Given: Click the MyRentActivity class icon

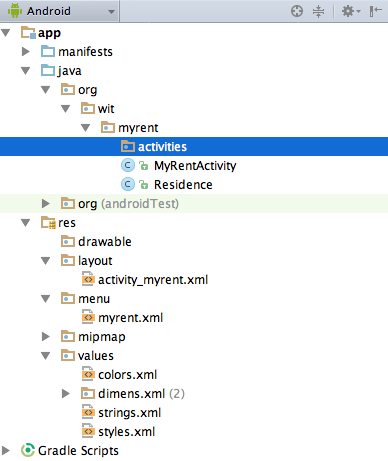Looking at the screenshot, I should click(128, 165).
